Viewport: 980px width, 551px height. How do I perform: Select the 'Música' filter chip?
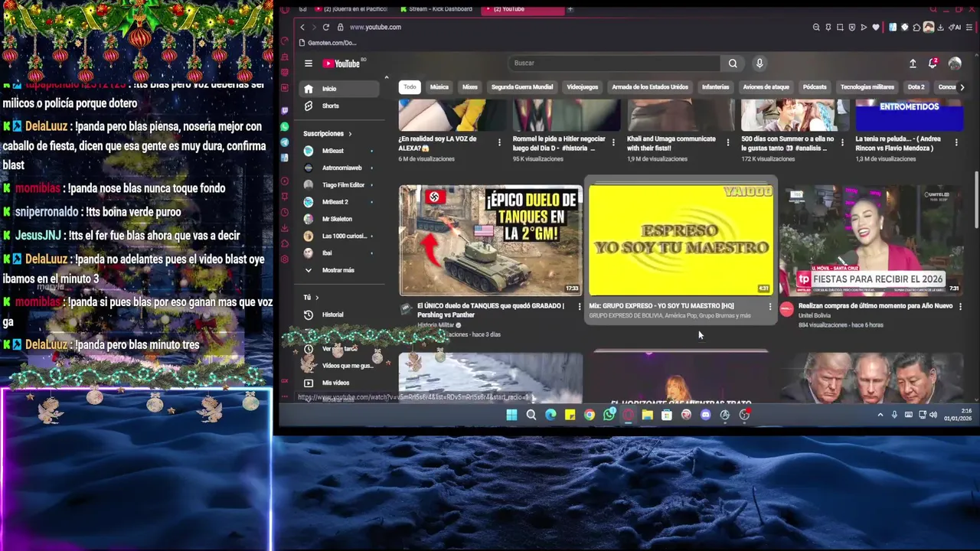pos(439,87)
